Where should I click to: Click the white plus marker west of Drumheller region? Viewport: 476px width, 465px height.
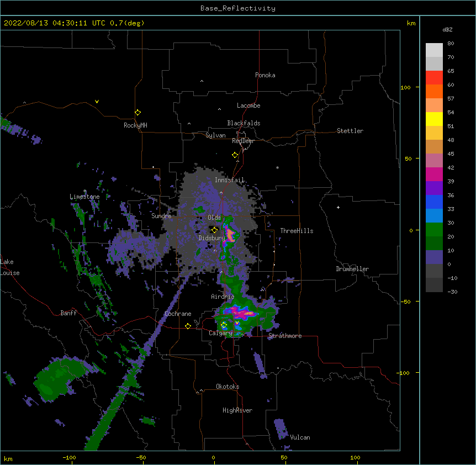pos(338,207)
